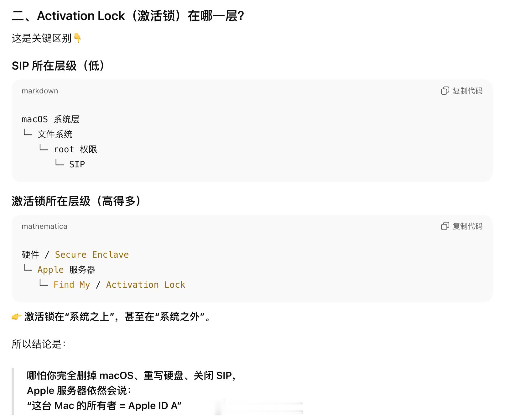Click the 'mathematica' language label
Viewport: 515px width, 420px height.
tap(44, 226)
